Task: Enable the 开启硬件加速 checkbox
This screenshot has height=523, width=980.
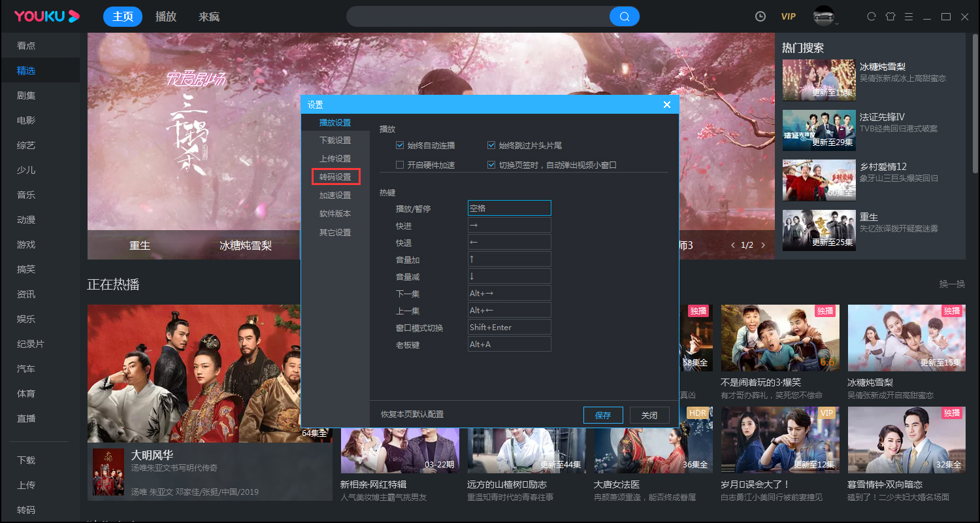Action: coord(399,164)
